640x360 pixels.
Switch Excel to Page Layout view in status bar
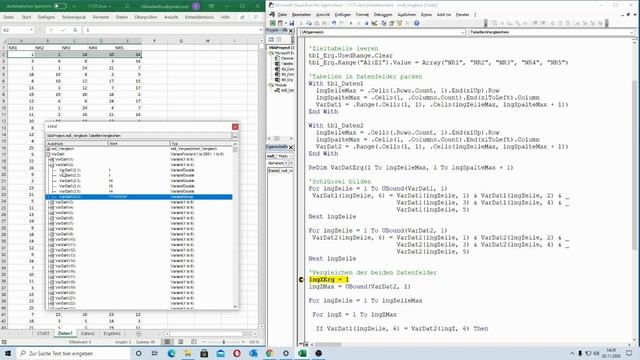point(180,342)
